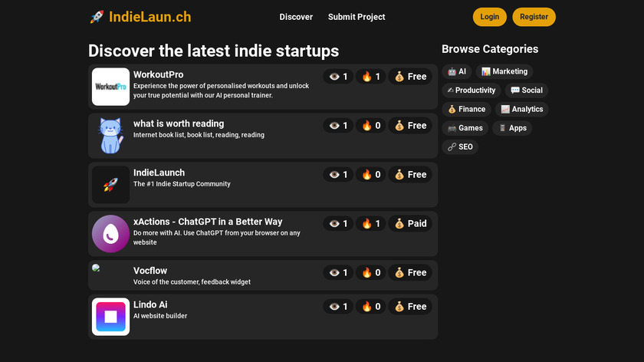Open the Discover nav item

[x=296, y=17]
